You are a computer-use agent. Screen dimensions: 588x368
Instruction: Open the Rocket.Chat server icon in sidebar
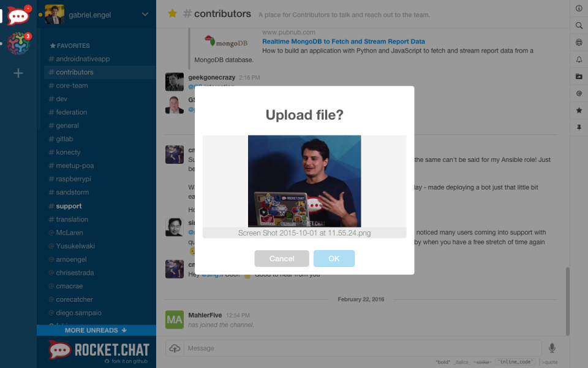(x=18, y=15)
